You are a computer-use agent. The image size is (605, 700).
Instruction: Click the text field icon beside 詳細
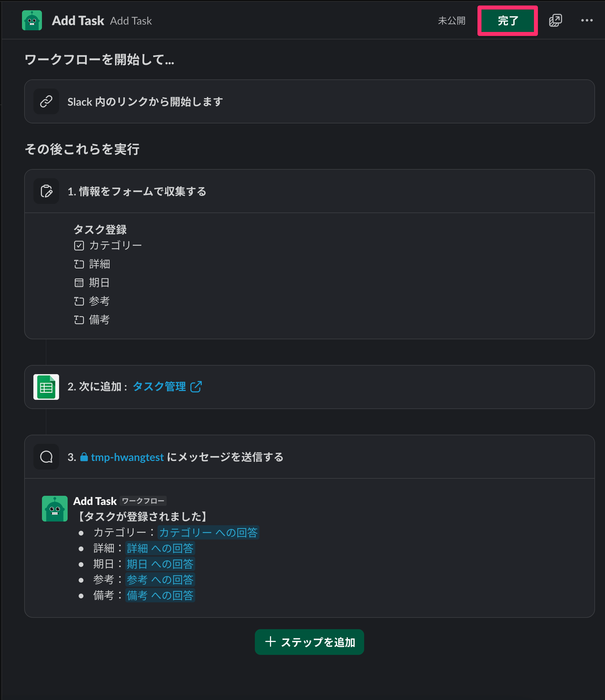click(x=79, y=264)
